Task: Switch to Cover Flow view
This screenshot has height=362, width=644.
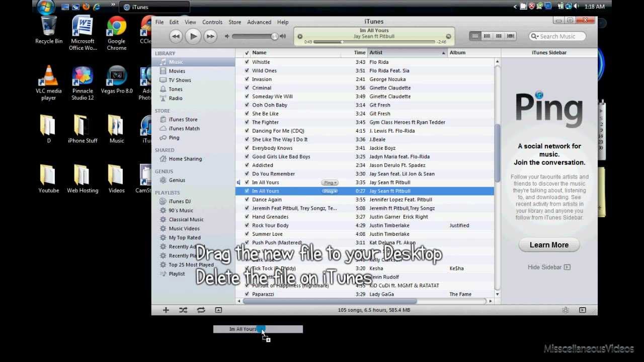Action: click(511, 36)
